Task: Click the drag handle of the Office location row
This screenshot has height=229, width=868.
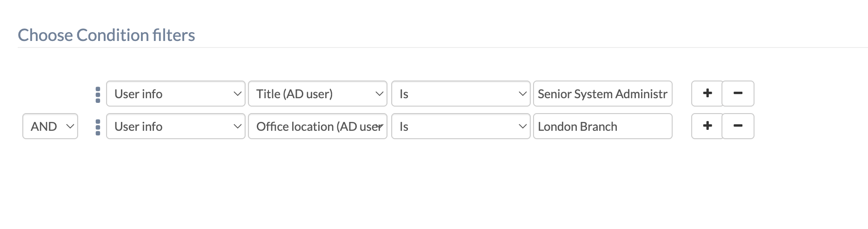Action: [98, 127]
